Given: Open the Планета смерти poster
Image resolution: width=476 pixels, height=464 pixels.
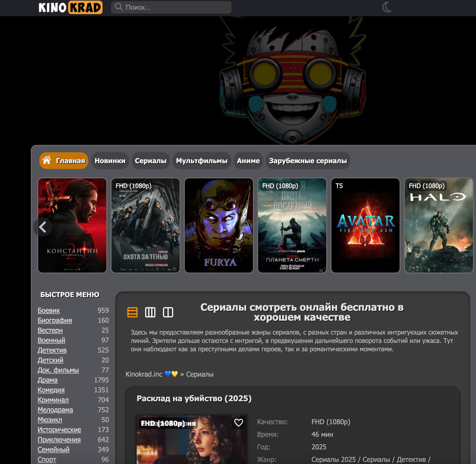Looking at the screenshot, I should coord(292,225).
